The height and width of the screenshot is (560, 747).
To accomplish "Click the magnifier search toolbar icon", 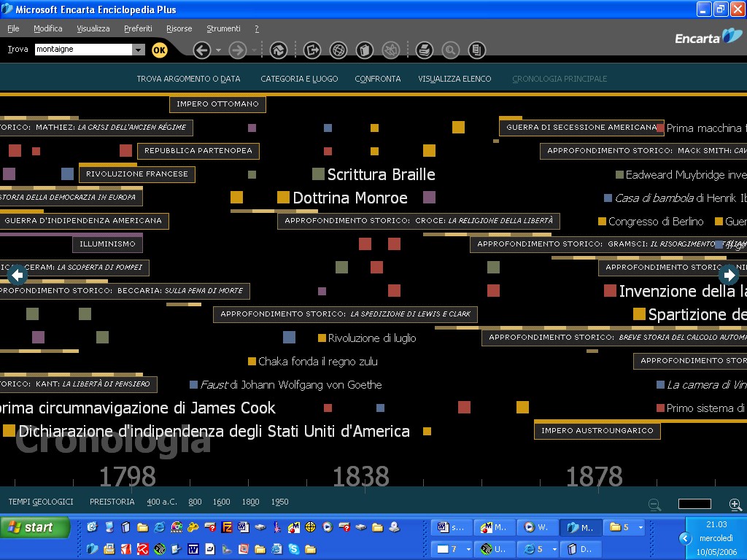I will (x=450, y=50).
